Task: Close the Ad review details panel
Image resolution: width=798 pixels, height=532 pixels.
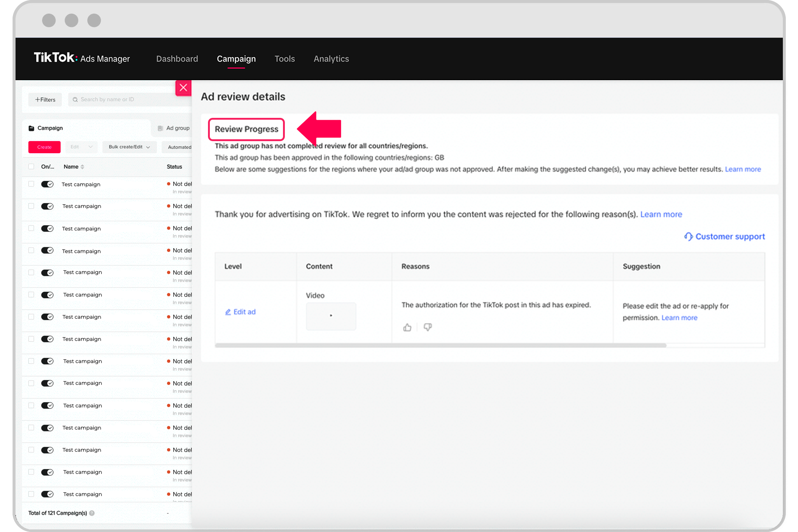Action: [183, 88]
